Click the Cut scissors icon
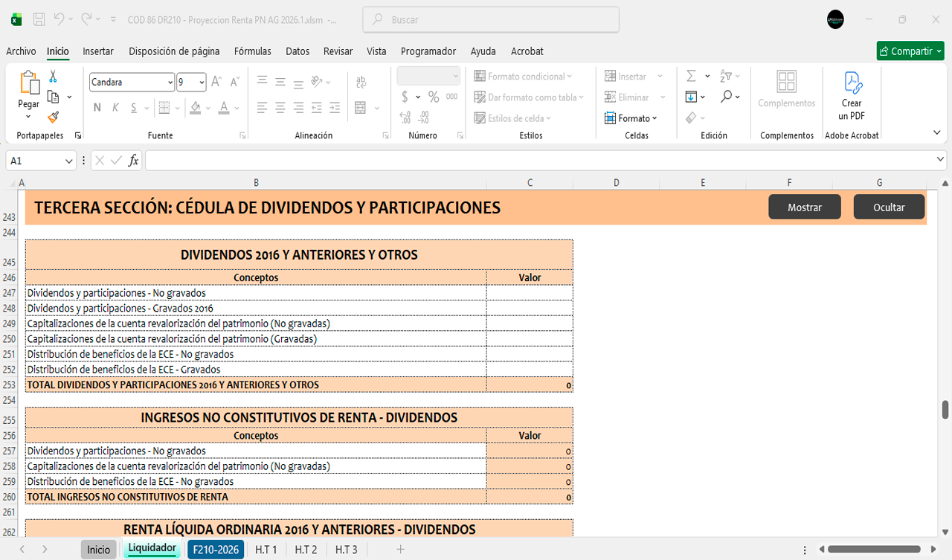This screenshot has height=560, width=952. 53,77
